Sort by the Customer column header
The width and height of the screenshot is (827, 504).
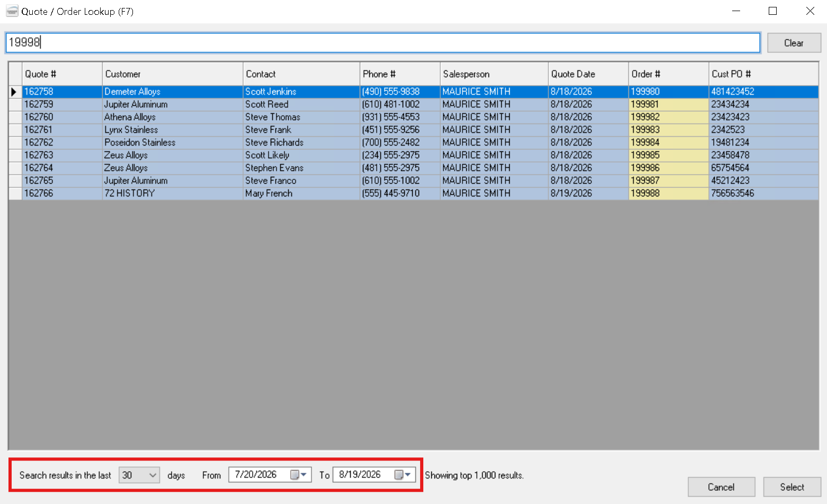[173, 74]
